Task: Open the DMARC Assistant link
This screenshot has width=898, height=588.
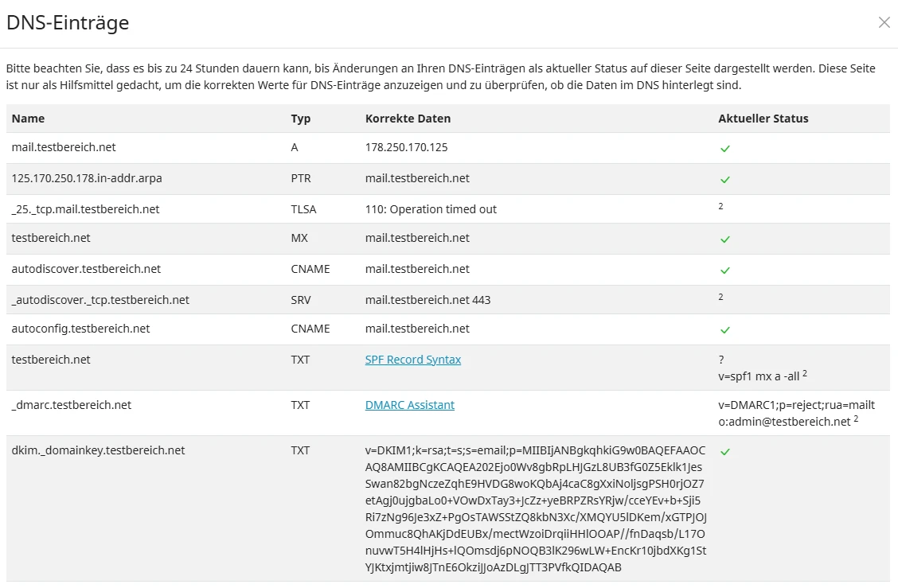Action: (409, 405)
